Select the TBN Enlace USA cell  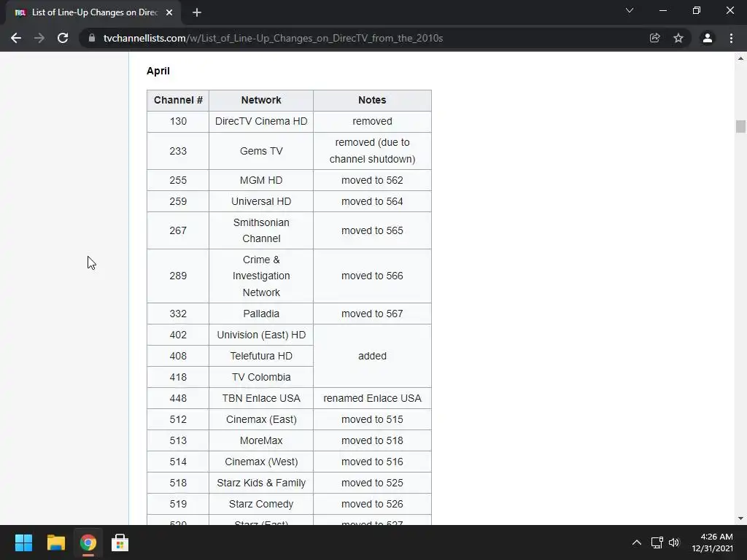click(x=261, y=398)
